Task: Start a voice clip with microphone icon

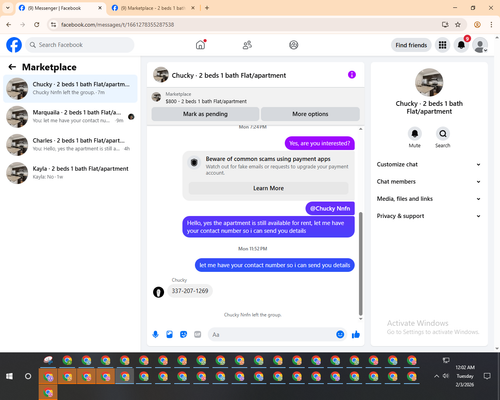Action: tap(155, 334)
